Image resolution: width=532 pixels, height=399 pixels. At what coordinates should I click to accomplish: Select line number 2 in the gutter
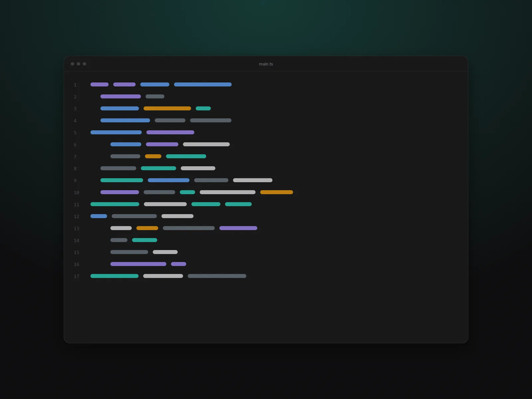point(75,97)
